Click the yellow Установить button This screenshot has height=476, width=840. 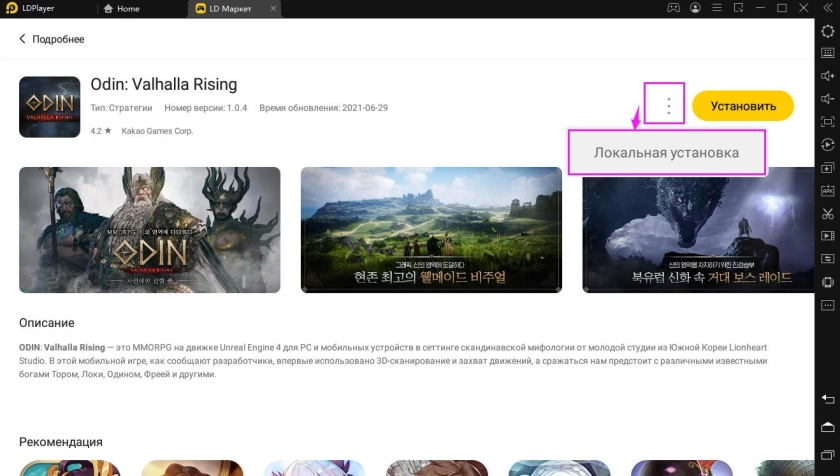coord(743,106)
